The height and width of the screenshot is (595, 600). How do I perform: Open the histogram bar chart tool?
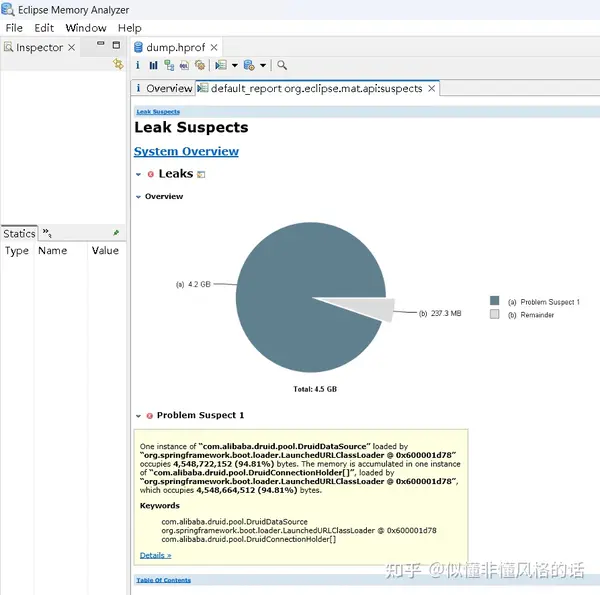[153, 65]
